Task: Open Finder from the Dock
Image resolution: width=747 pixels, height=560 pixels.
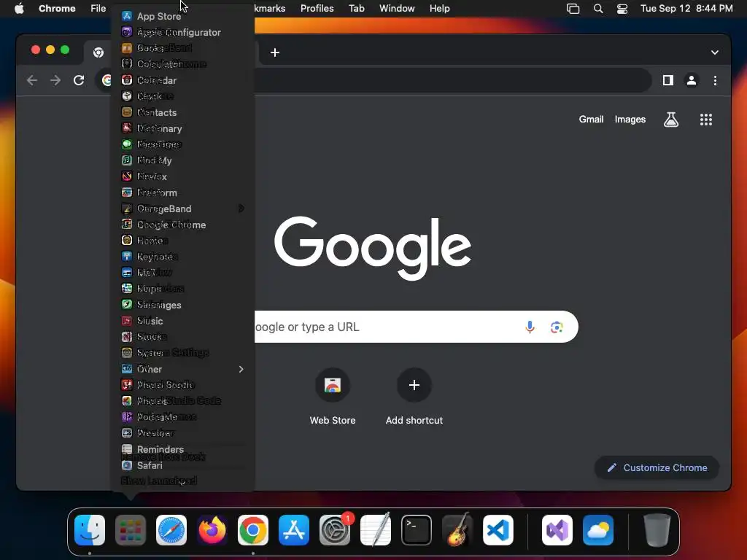Action: click(x=90, y=530)
